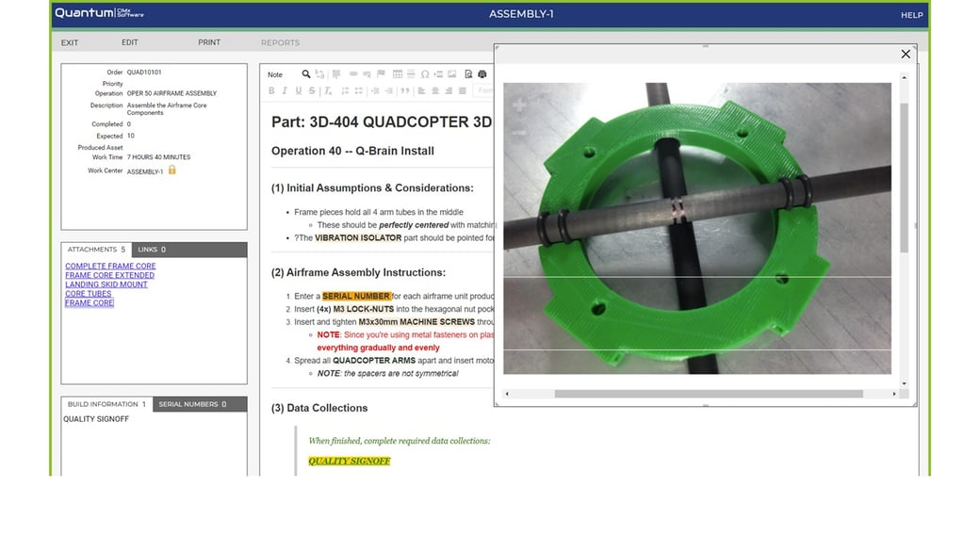Click the image popup horizontal scrollbar
Screen dimensions: 980x551
click(x=707, y=394)
